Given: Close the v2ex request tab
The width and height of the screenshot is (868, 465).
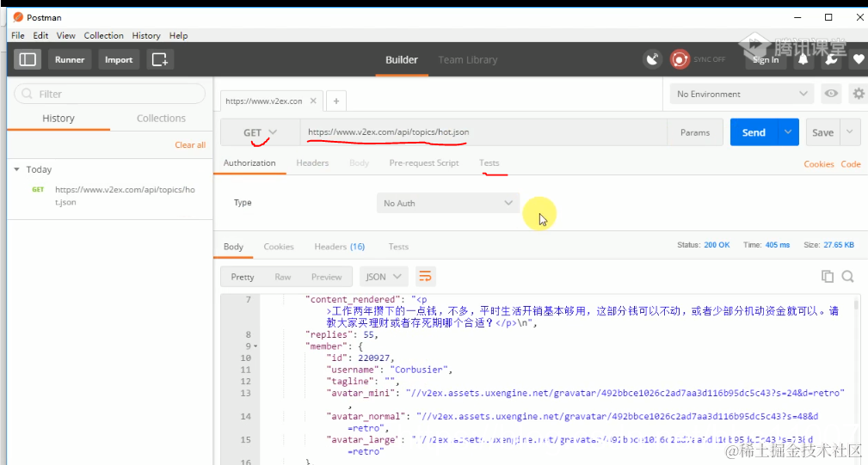Looking at the screenshot, I should pyautogui.click(x=313, y=101).
